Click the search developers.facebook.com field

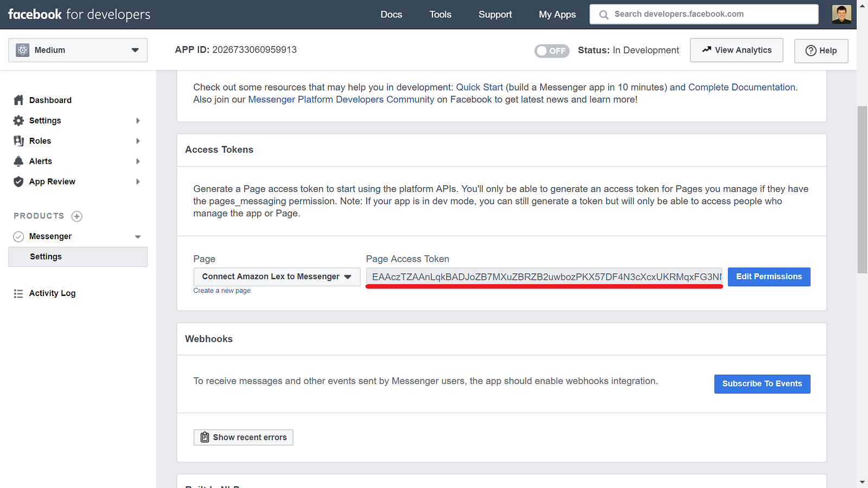coord(704,14)
